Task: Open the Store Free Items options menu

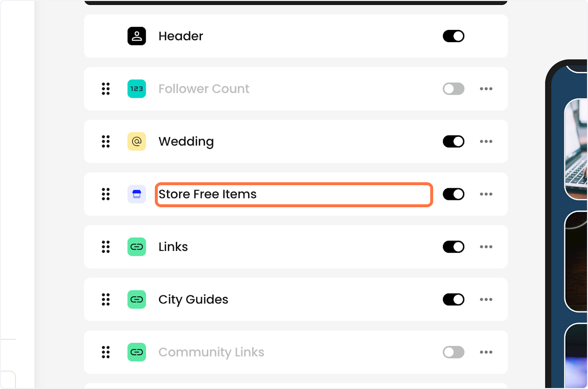Action: 486,194
